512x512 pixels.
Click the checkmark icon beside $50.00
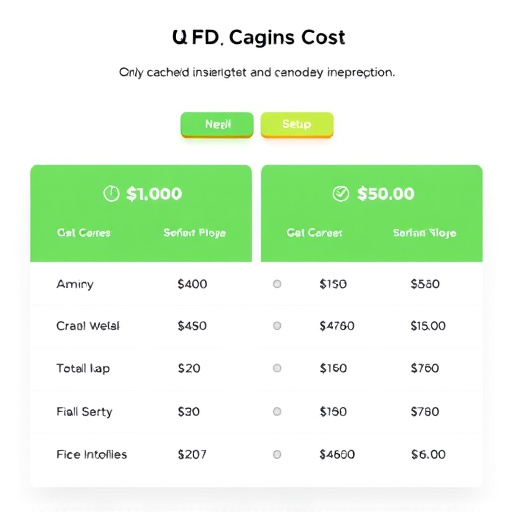click(341, 194)
